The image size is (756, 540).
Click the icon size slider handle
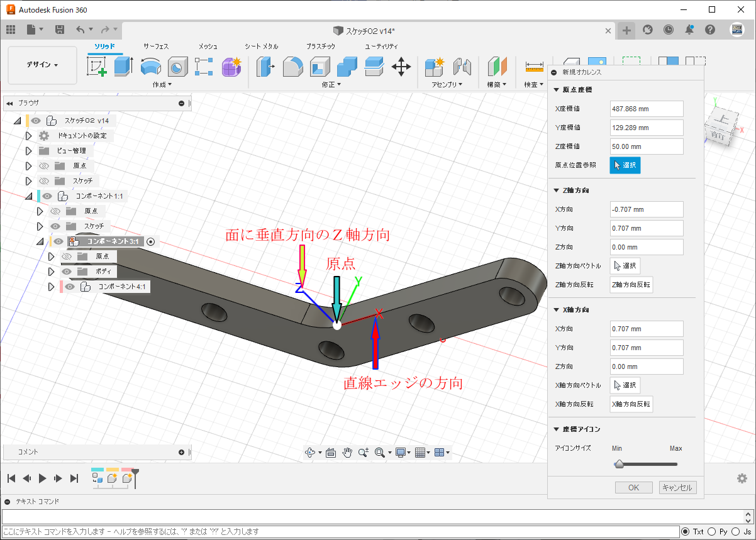click(x=619, y=465)
